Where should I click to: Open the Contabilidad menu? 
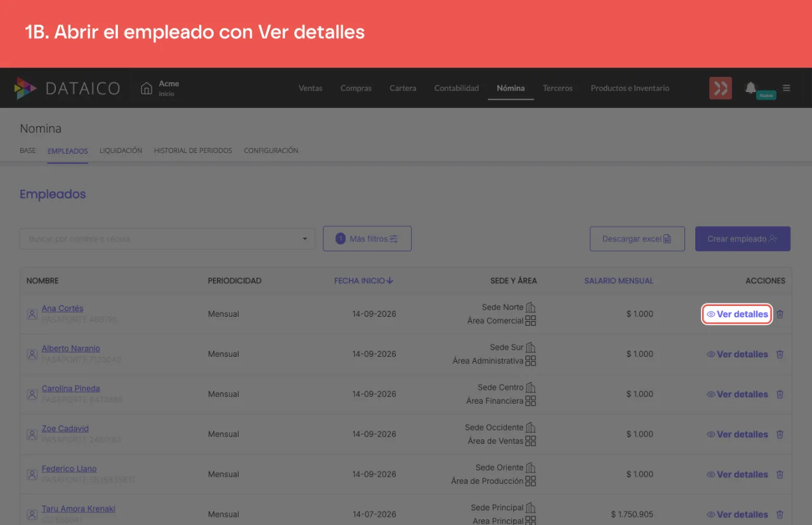[457, 88]
